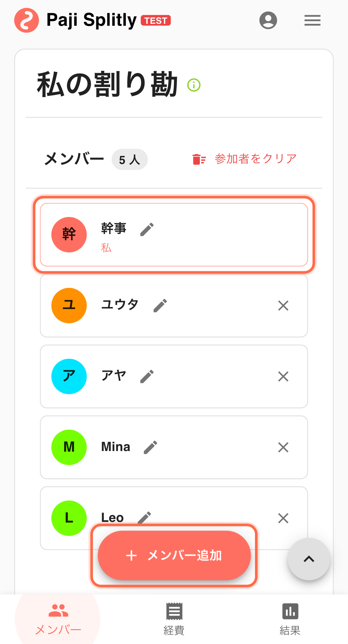
Task: Remove ユウタ from the member list
Action: [x=283, y=305]
